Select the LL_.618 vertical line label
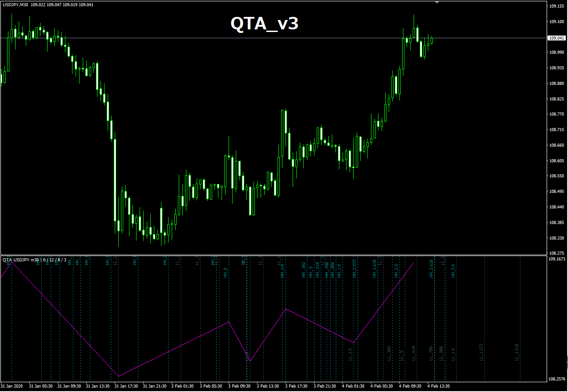This screenshot has width=568, height=392. [413, 353]
